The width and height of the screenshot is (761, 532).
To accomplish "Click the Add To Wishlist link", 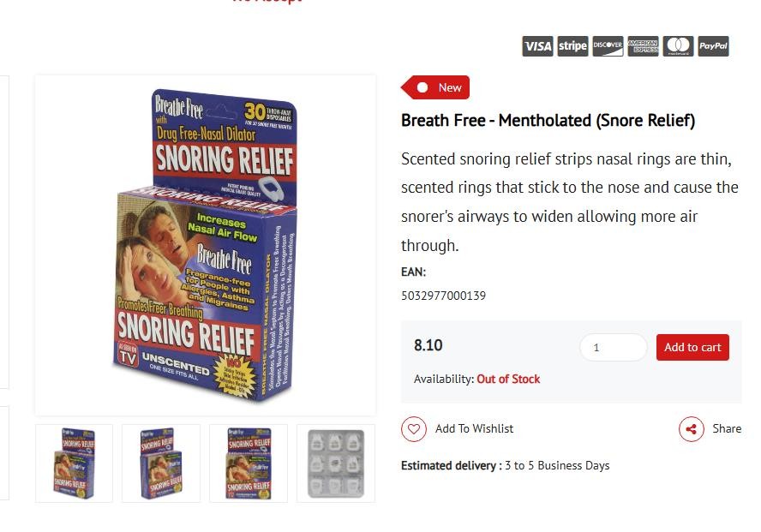I will tap(474, 428).
